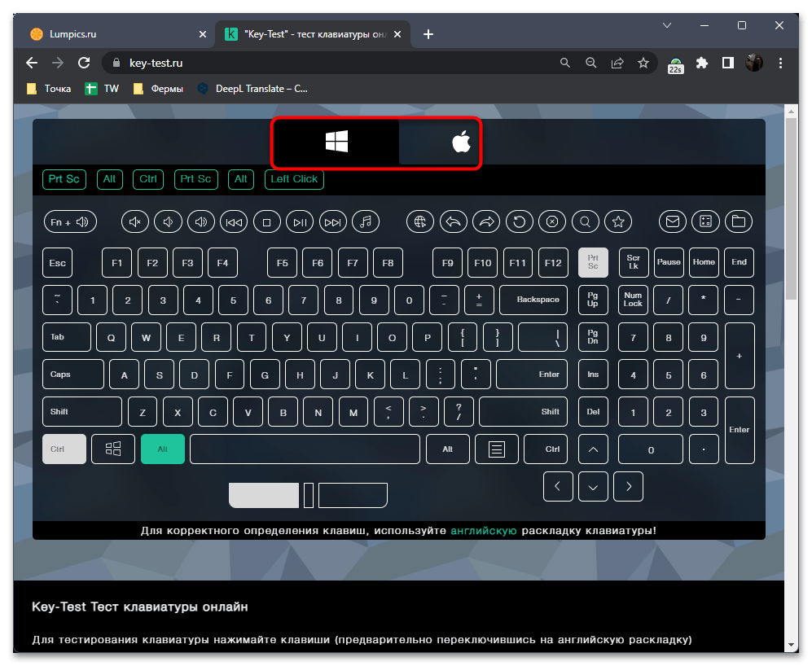Image resolution: width=812 pixels, height=666 pixels.
Task: Click the next track media key
Action: 333,222
